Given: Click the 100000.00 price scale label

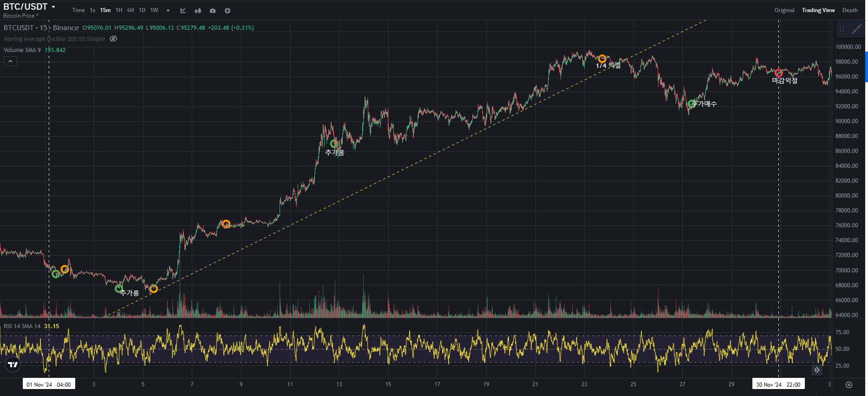Looking at the screenshot, I should click(848, 47).
